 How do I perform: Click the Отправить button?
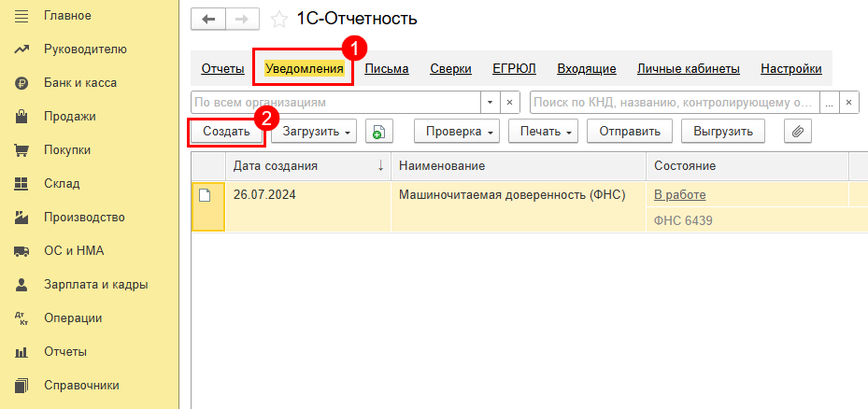click(x=629, y=132)
